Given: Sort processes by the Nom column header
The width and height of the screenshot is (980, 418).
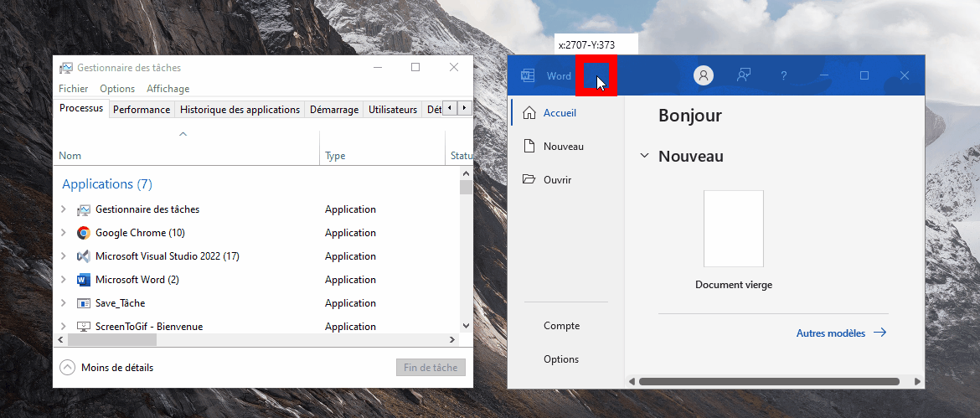Looking at the screenshot, I should click(186, 149).
